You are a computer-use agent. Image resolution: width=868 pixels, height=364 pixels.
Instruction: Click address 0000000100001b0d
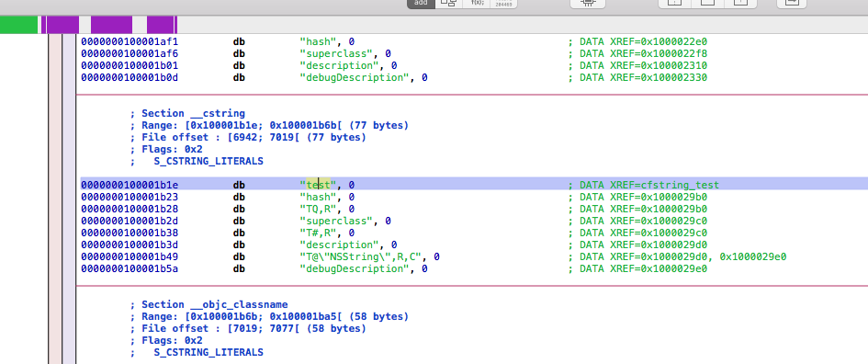click(x=130, y=77)
